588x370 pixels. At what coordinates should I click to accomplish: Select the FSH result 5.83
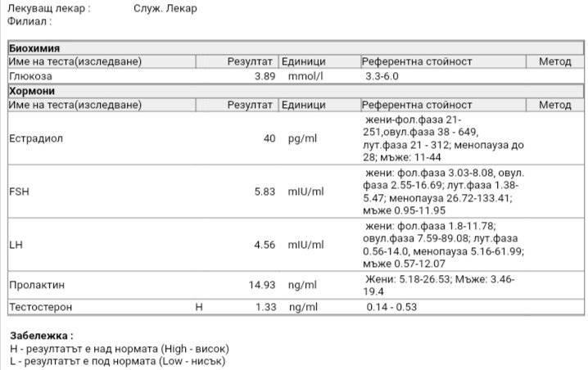pos(263,192)
